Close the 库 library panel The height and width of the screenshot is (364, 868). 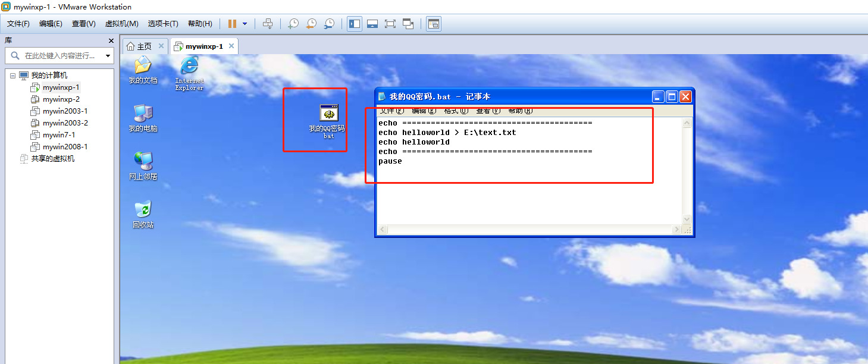pos(111,40)
